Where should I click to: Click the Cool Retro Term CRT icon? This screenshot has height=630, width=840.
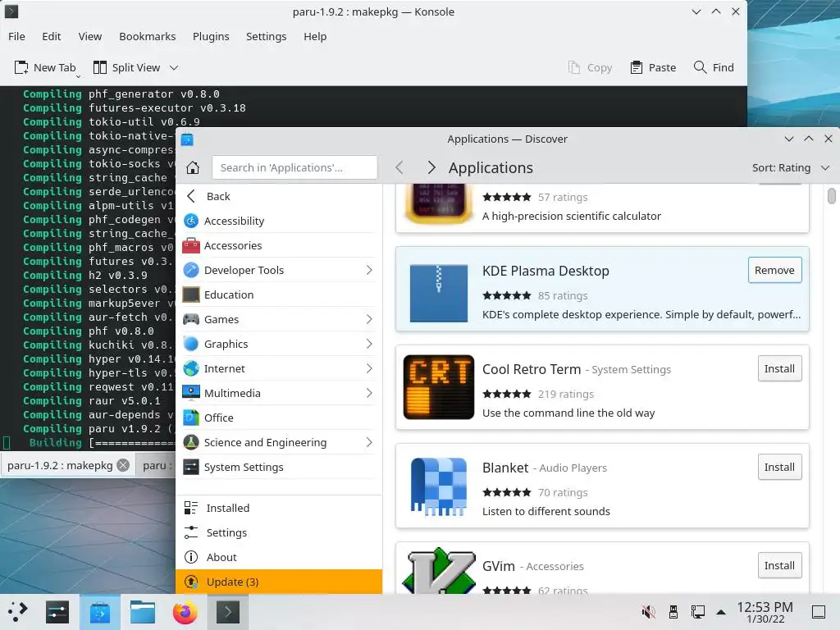[439, 387]
